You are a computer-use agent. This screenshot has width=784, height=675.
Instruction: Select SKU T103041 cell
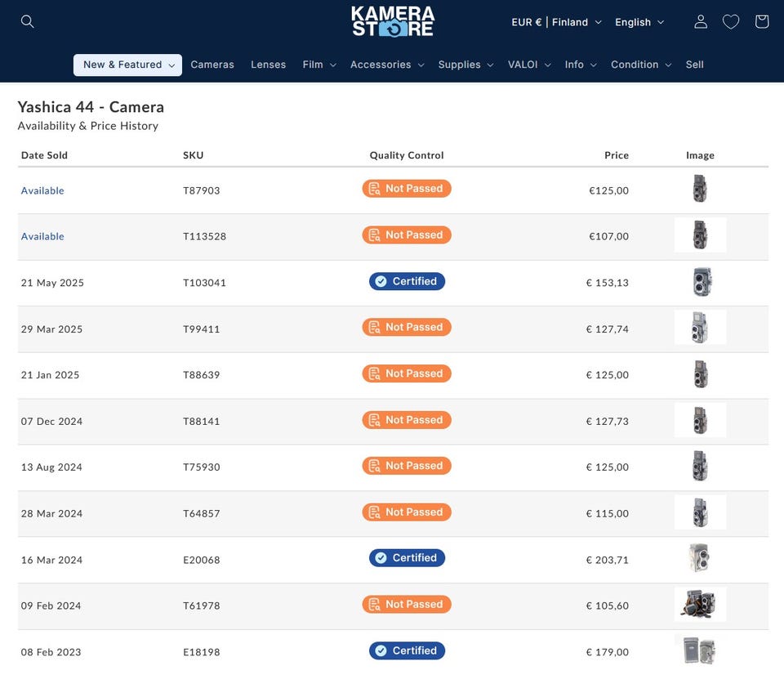point(204,283)
